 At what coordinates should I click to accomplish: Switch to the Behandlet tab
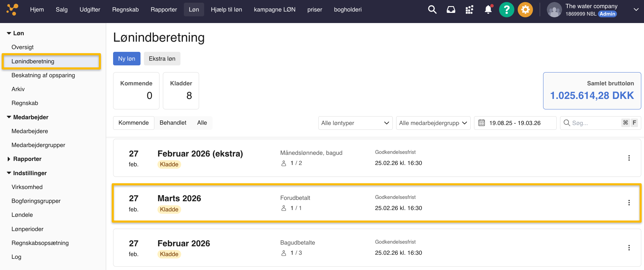(173, 123)
